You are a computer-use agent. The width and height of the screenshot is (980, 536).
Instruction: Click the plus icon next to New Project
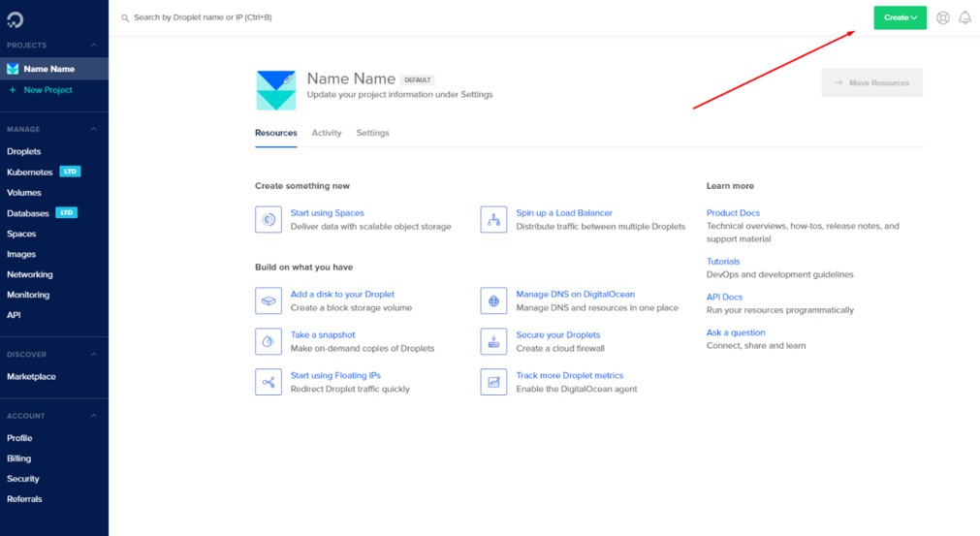click(13, 90)
